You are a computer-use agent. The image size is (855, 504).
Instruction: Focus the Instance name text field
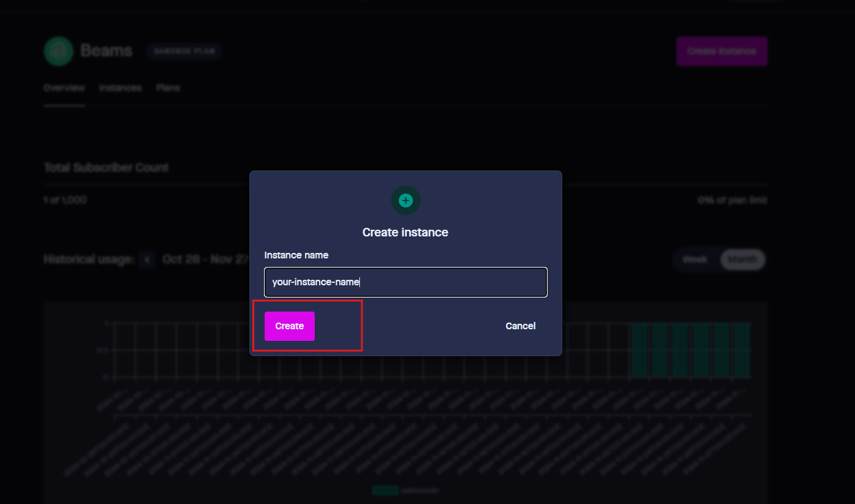click(x=405, y=282)
